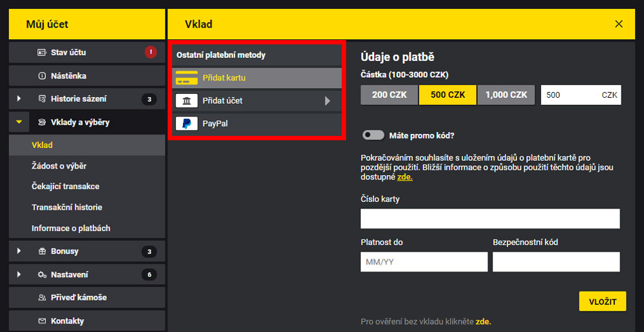Viewport: 644px width, 332px height.
Task: Click the Bonusy gift icon
Action: coord(42,251)
